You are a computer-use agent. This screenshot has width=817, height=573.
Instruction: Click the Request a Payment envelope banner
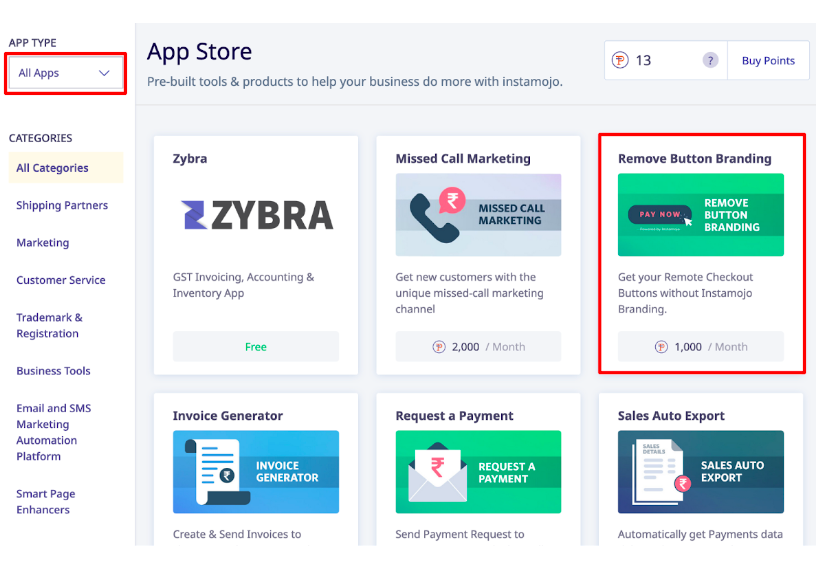point(478,471)
